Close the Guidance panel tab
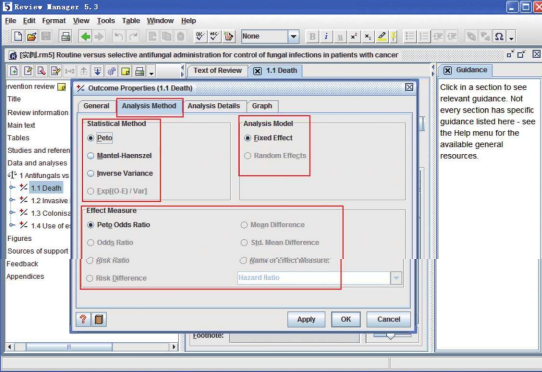Viewport: 542px width, 372px height. [448, 71]
